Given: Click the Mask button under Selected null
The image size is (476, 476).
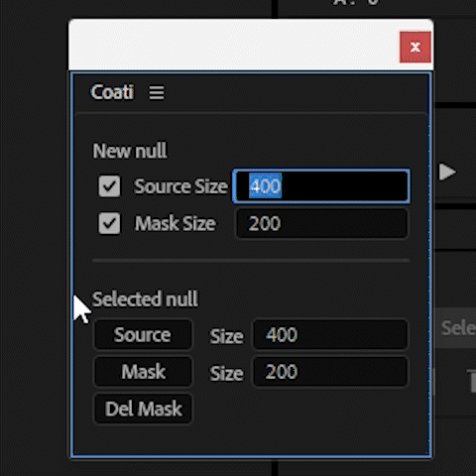Looking at the screenshot, I should (143, 372).
